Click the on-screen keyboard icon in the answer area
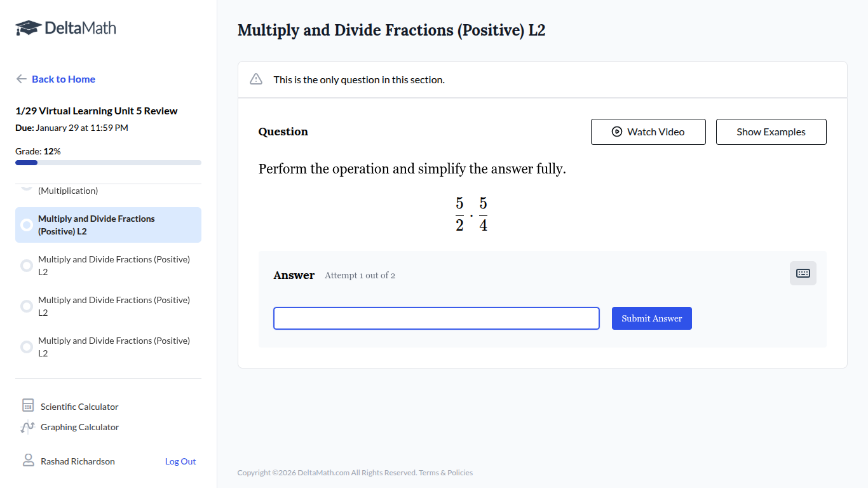The height and width of the screenshot is (488, 868). coord(803,273)
